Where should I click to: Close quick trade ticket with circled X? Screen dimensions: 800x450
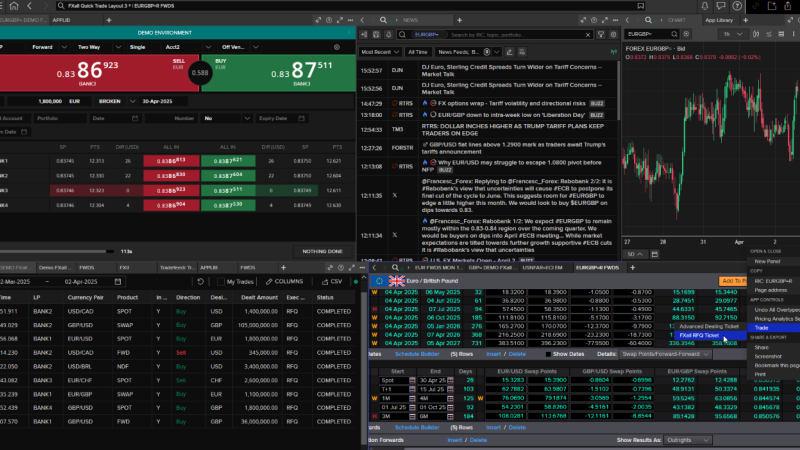coord(337,47)
